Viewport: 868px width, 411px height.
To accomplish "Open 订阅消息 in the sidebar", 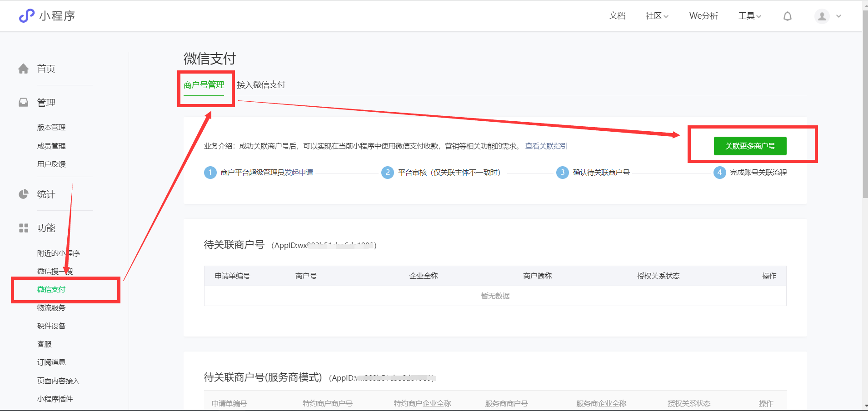I will [x=51, y=362].
